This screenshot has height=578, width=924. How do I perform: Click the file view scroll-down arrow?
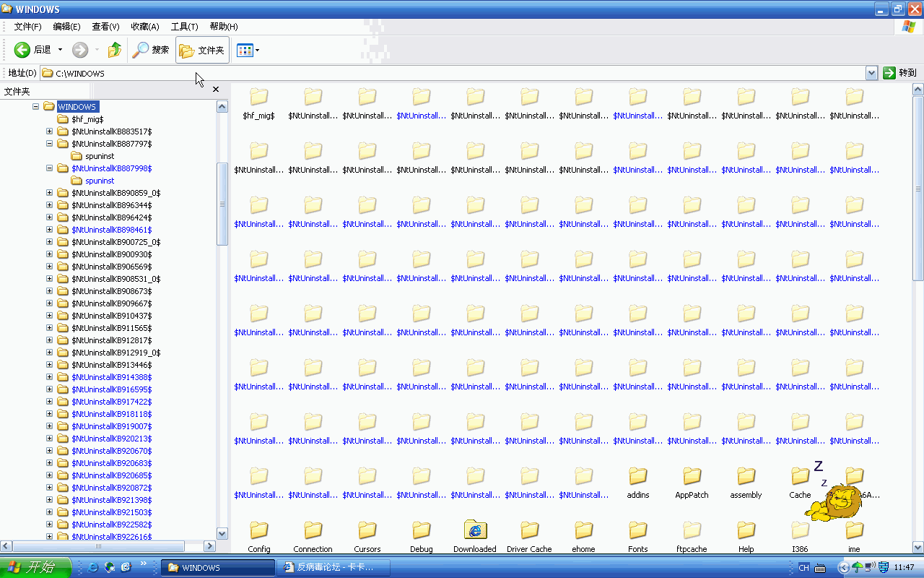click(918, 547)
